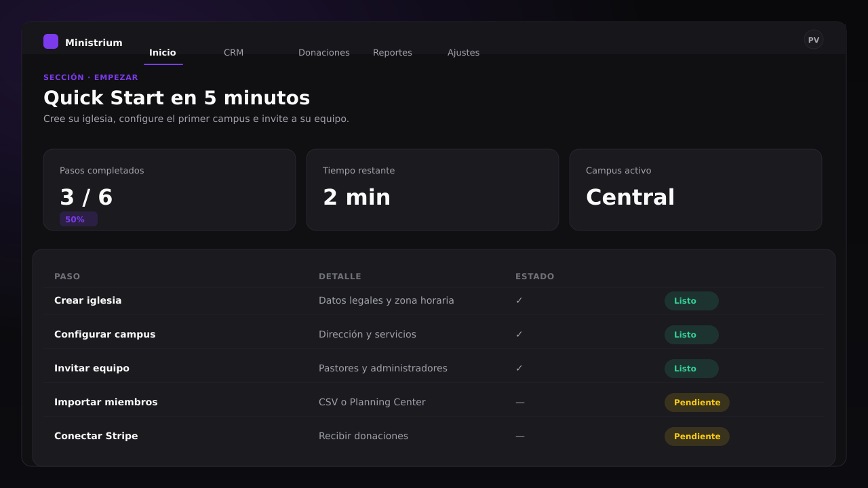Click the DETALLE column header
The width and height of the screenshot is (868, 488).
[x=340, y=277]
